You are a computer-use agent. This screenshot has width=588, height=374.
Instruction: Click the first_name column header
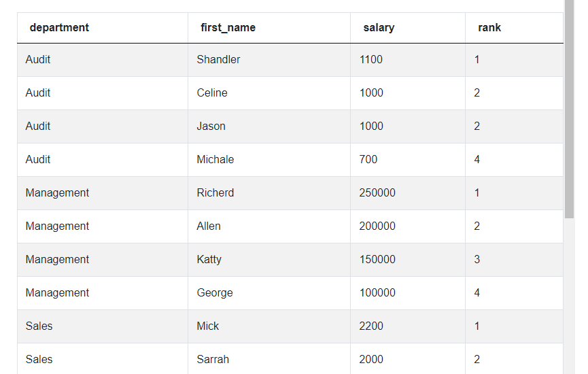coord(228,28)
